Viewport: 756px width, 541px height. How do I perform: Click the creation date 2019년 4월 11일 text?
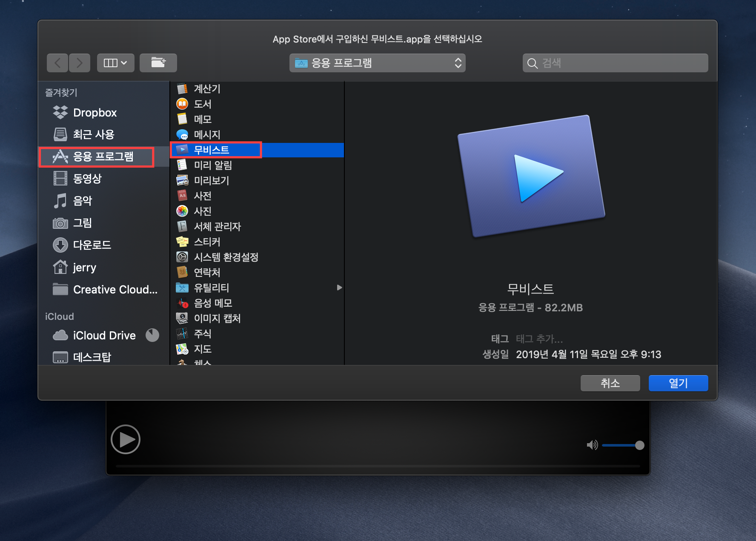[588, 354]
